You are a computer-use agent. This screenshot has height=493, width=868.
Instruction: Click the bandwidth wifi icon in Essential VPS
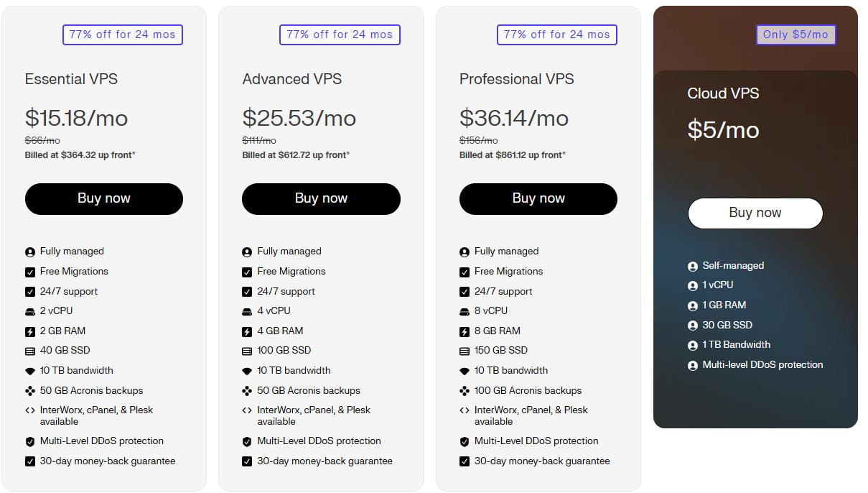pos(30,371)
